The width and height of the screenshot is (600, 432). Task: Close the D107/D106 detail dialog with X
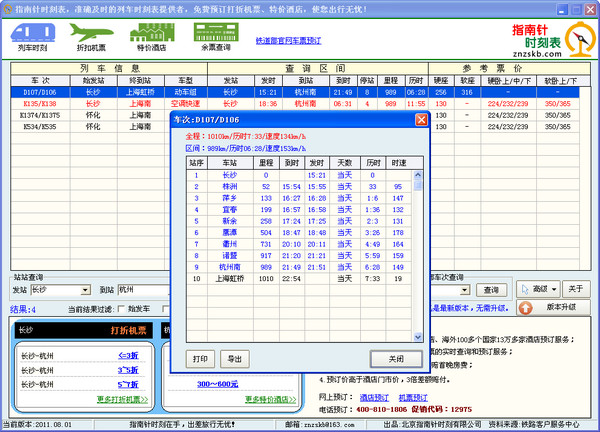[421, 121]
